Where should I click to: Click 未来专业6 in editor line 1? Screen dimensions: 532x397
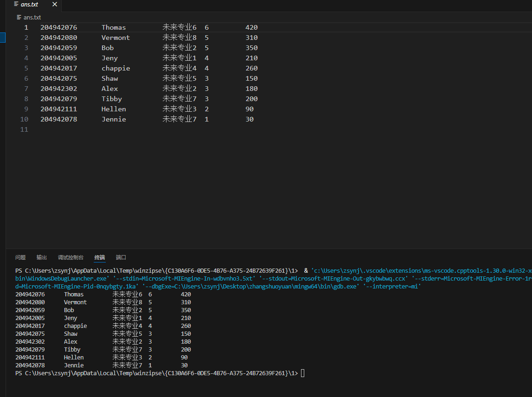[x=179, y=27]
